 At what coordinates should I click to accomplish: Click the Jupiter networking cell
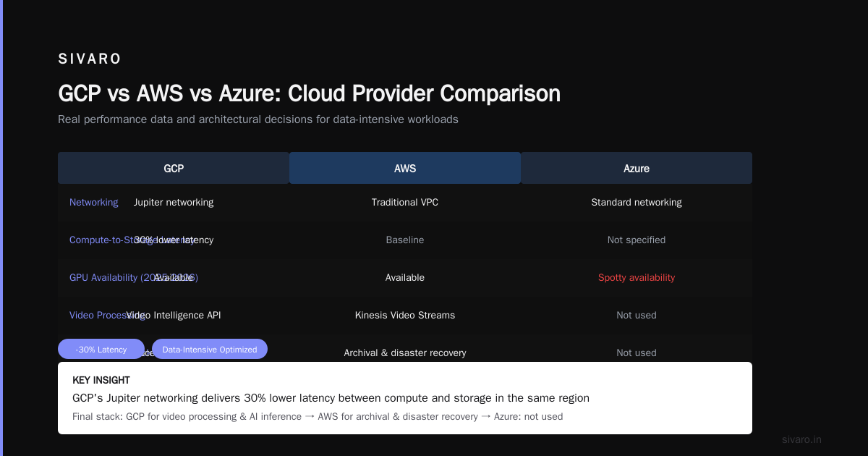(x=174, y=203)
